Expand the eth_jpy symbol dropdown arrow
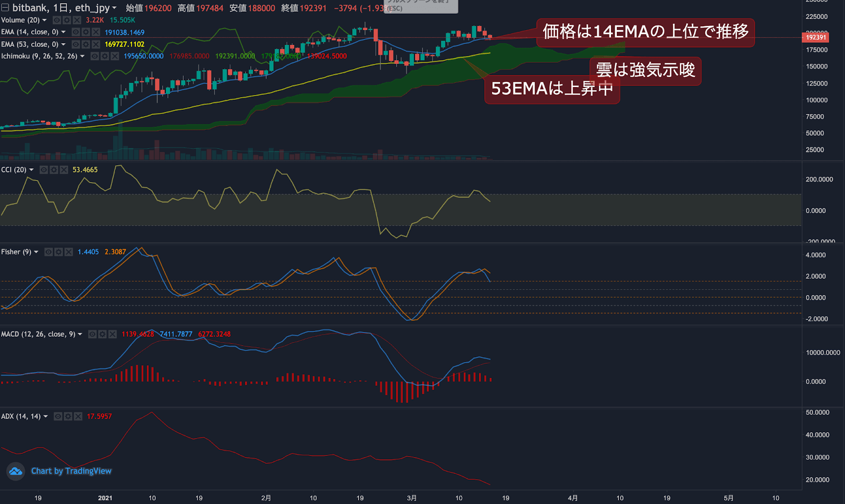Viewport: 845px width, 504px height. pyautogui.click(x=114, y=8)
